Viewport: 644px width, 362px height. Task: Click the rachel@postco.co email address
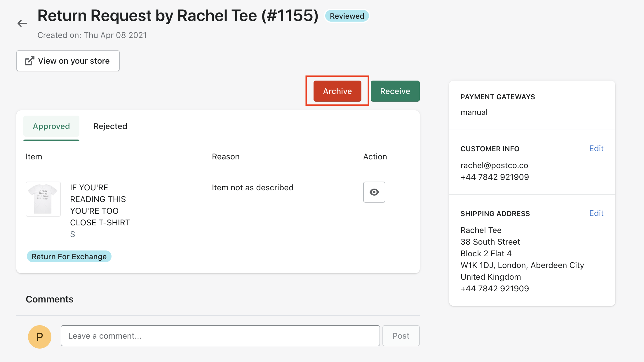pos(494,166)
